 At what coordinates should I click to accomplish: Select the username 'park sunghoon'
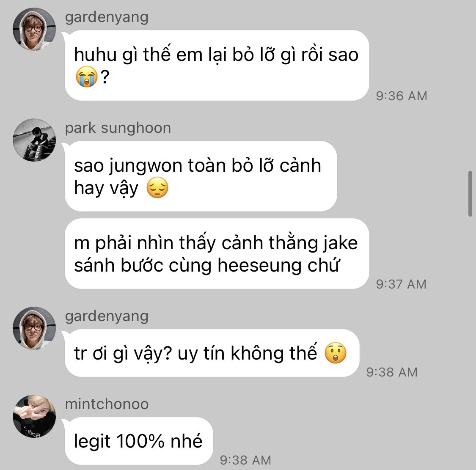click(x=118, y=128)
